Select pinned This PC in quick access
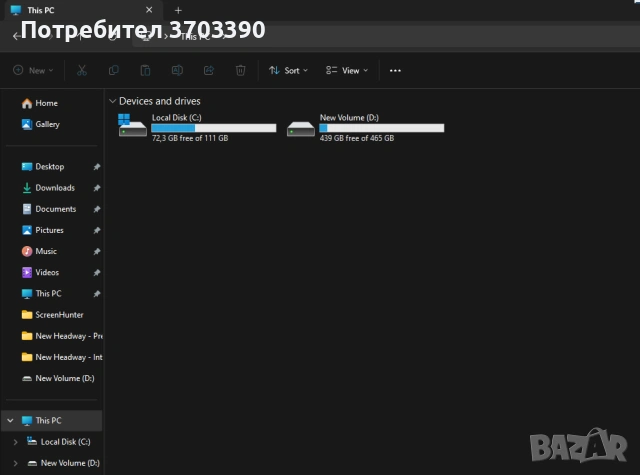Viewport: 640px width, 475px height. click(x=42, y=294)
